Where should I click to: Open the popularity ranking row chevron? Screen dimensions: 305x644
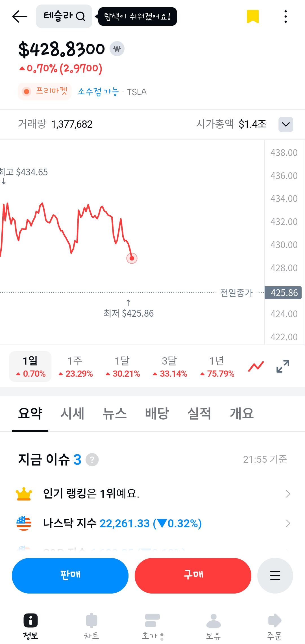[x=288, y=494]
